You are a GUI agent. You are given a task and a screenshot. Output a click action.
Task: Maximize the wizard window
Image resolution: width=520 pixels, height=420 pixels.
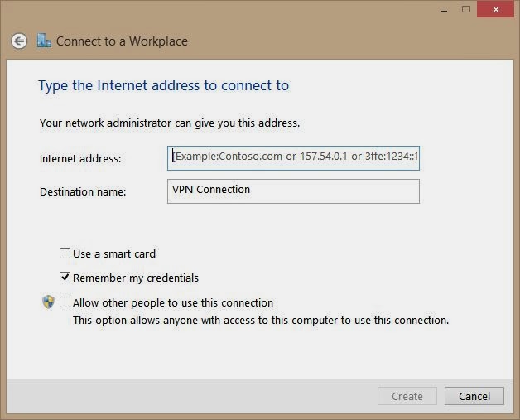pyautogui.click(x=466, y=9)
